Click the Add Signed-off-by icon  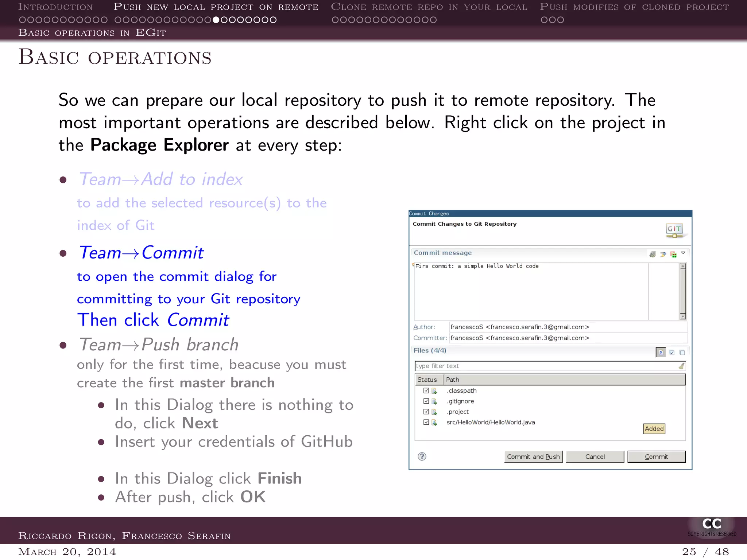click(663, 254)
